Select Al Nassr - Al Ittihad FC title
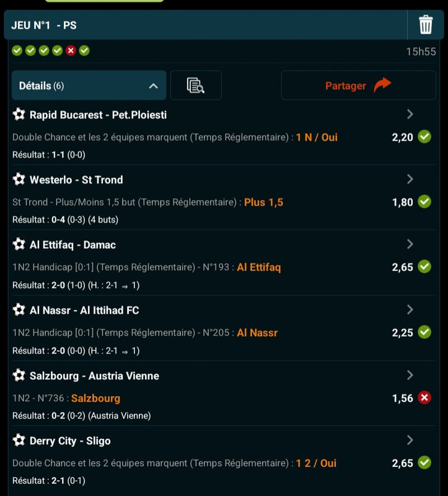448x496 pixels. pos(84,311)
